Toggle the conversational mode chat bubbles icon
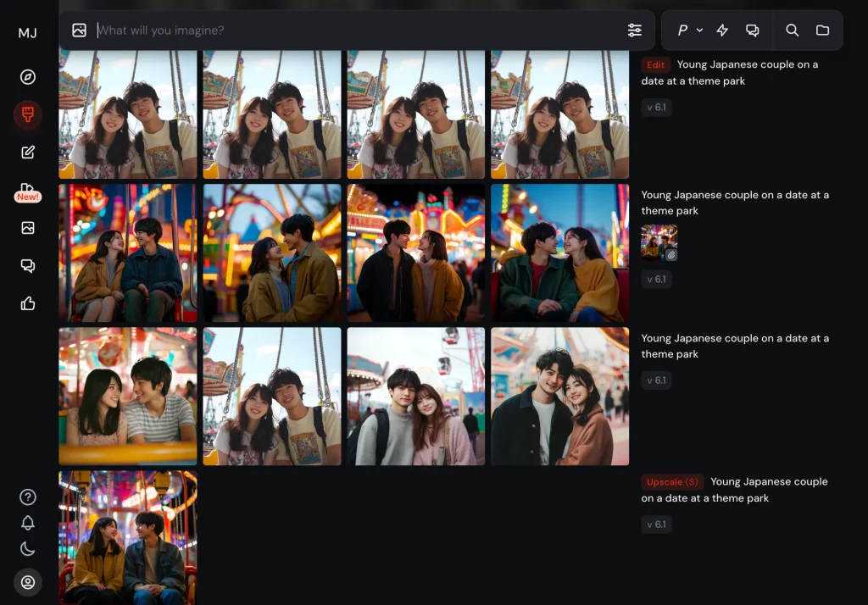This screenshot has height=605, width=868. pos(752,31)
